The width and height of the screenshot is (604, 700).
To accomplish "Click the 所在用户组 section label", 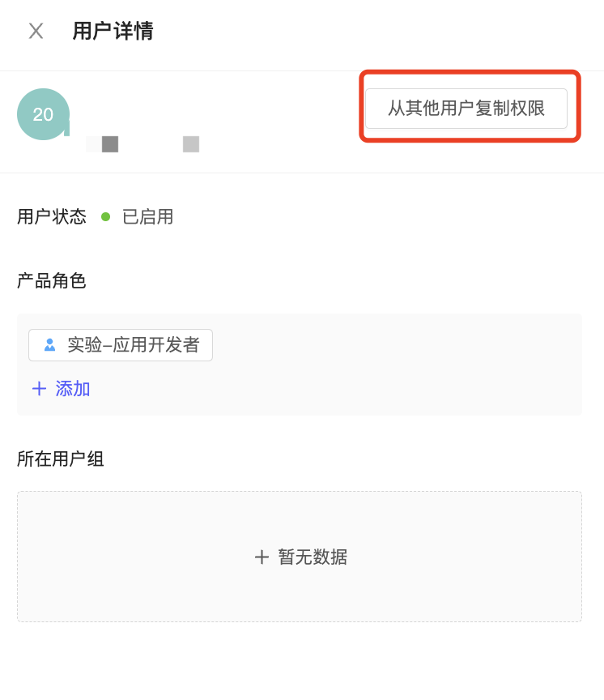I will 61,459.
